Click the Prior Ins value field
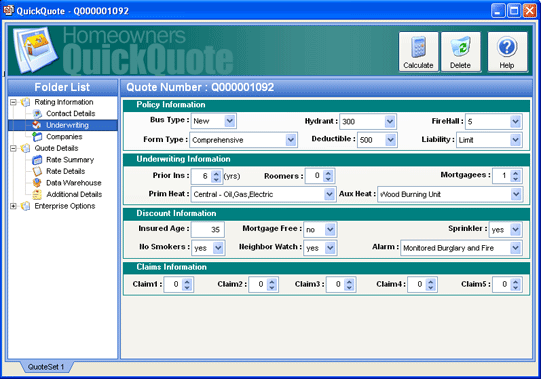The width and height of the screenshot is (541, 379). point(201,176)
